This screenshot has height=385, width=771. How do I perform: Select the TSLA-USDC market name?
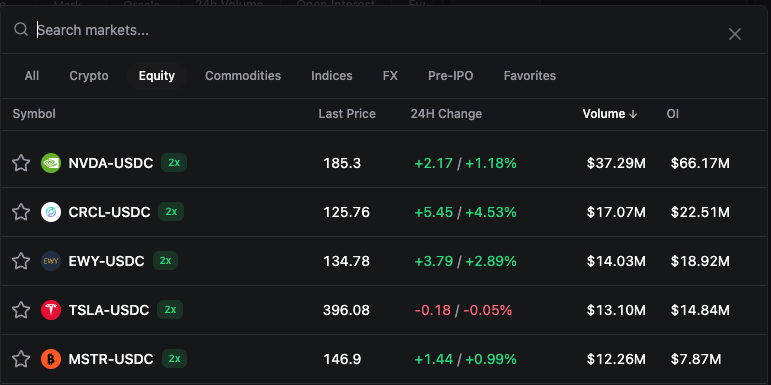(x=109, y=311)
